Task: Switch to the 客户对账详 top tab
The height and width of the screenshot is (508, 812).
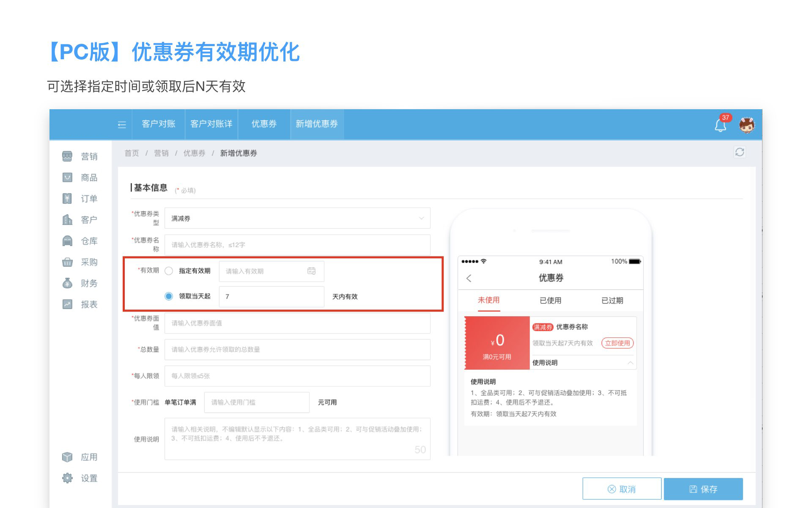Action: 211,124
